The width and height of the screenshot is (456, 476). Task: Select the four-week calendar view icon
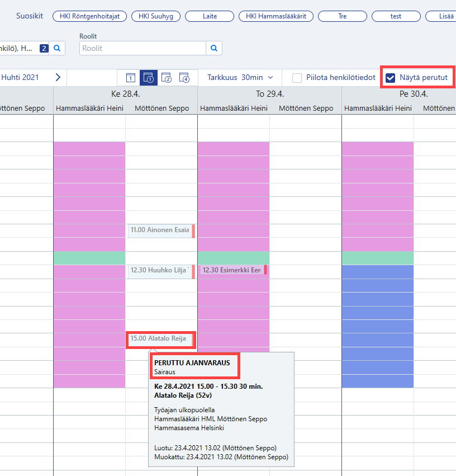tap(184, 78)
